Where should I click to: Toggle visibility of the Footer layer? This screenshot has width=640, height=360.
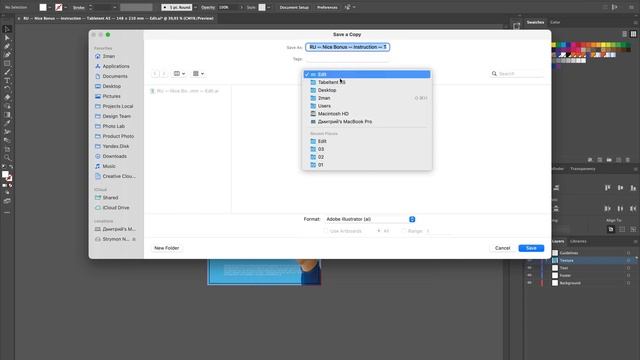point(529,276)
